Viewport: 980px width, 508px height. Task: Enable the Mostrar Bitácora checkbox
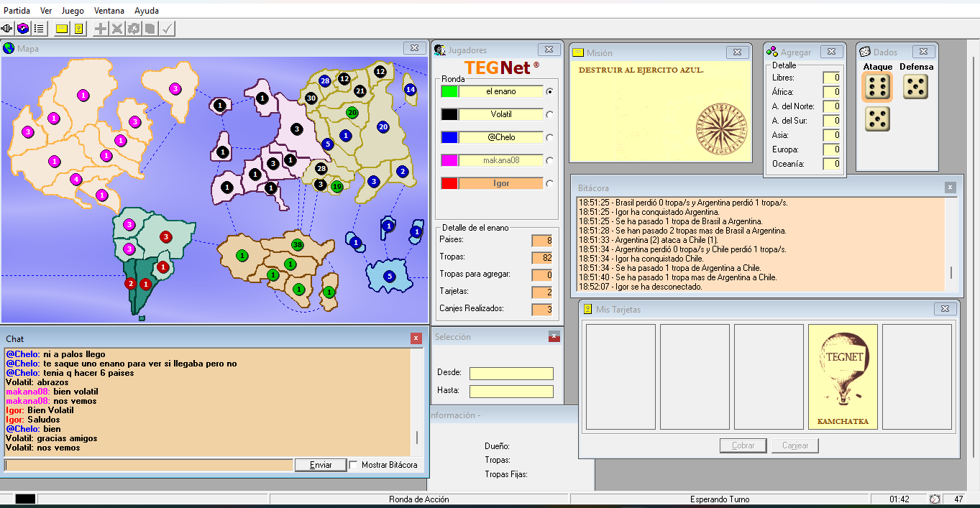coord(353,465)
